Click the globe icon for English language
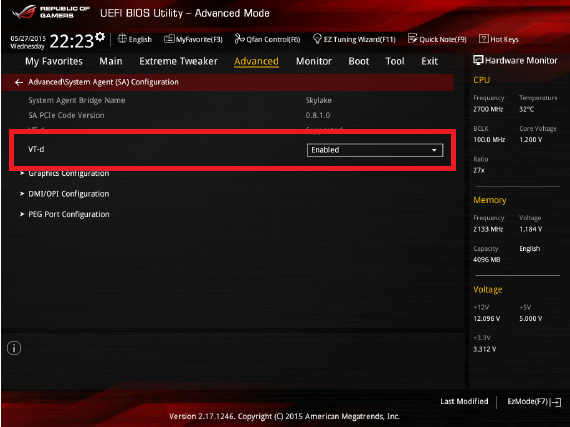 click(x=122, y=39)
